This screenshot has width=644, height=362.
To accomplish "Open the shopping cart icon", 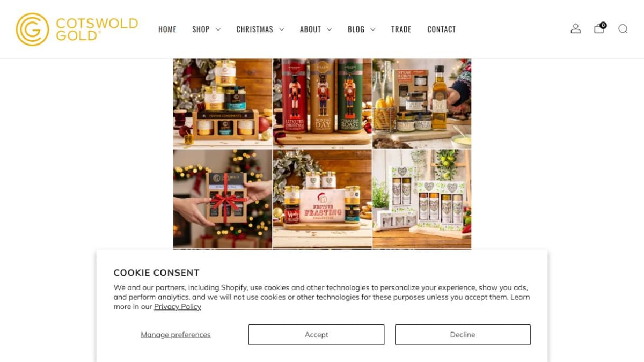I will tap(599, 28).
